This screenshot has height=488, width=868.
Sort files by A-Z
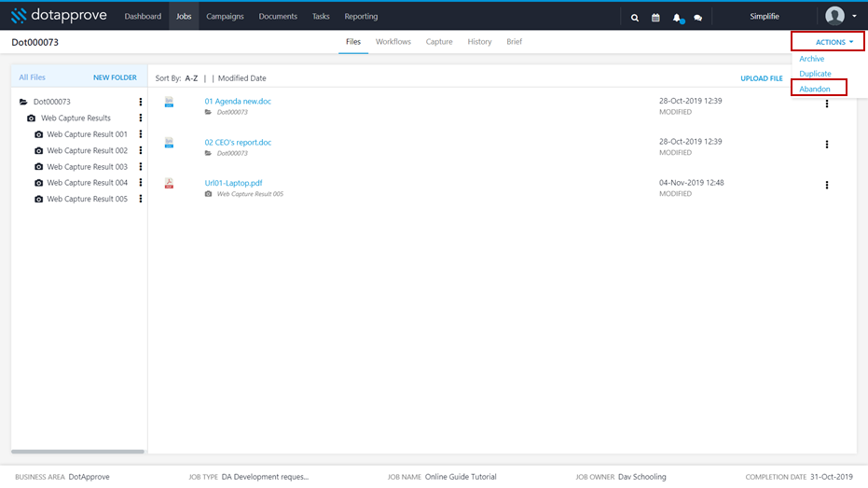191,78
